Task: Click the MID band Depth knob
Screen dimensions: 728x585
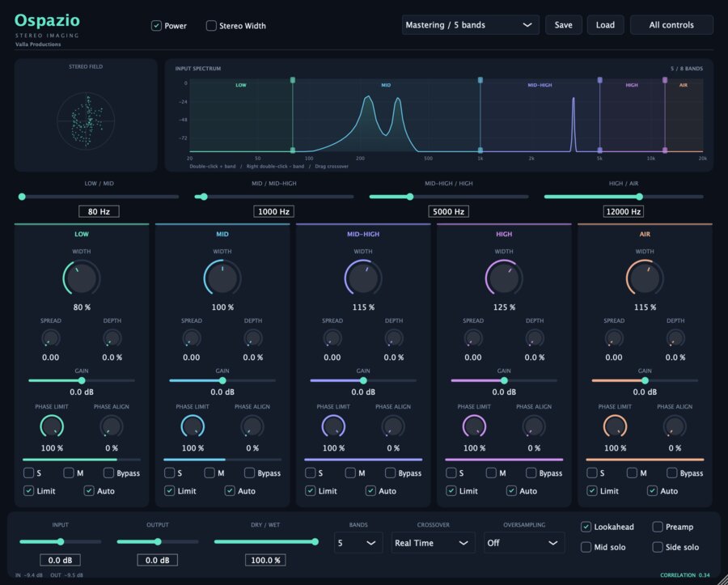Action: coord(253,338)
